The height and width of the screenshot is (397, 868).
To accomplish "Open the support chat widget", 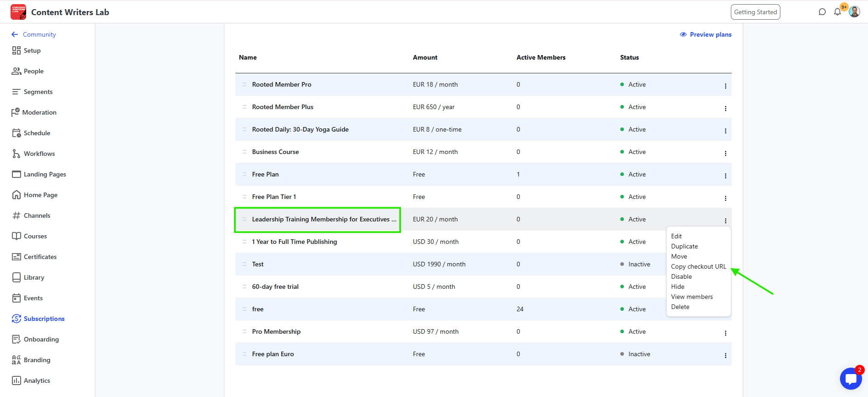I will [851, 379].
